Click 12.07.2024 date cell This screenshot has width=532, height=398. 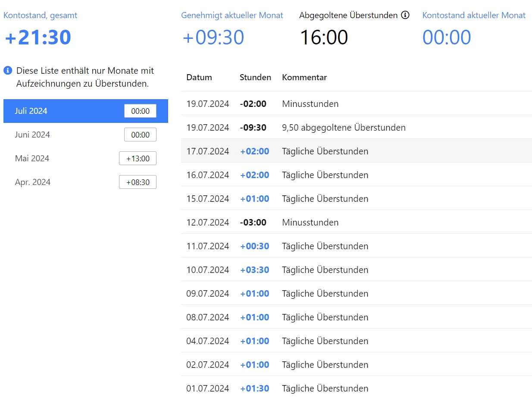coord(208,223)
